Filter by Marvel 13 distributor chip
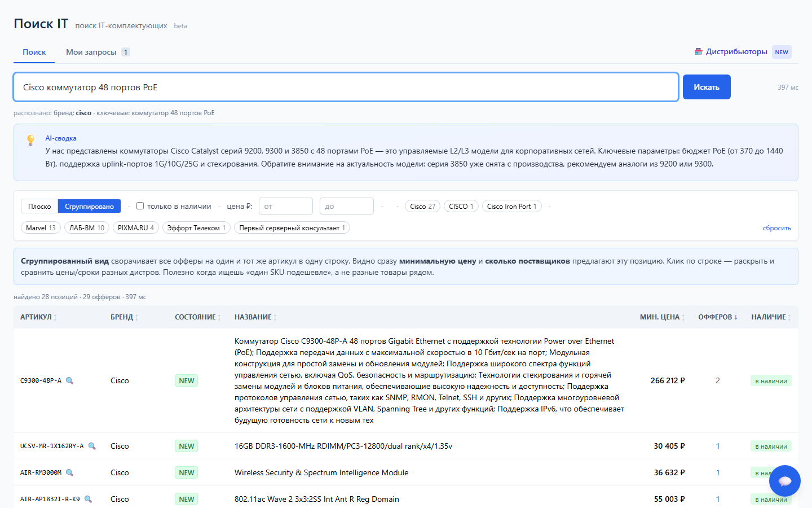The height and width of the screenshot is (508, 812). 41,228
